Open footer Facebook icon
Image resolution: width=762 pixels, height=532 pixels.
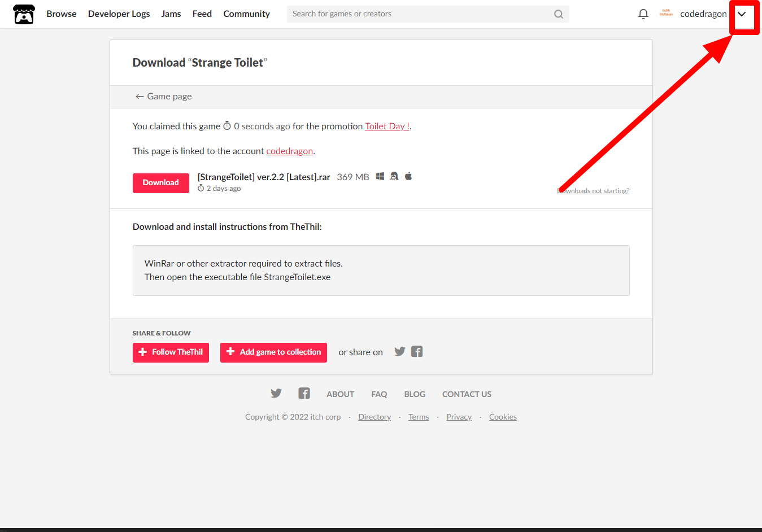tap(304, 394)
